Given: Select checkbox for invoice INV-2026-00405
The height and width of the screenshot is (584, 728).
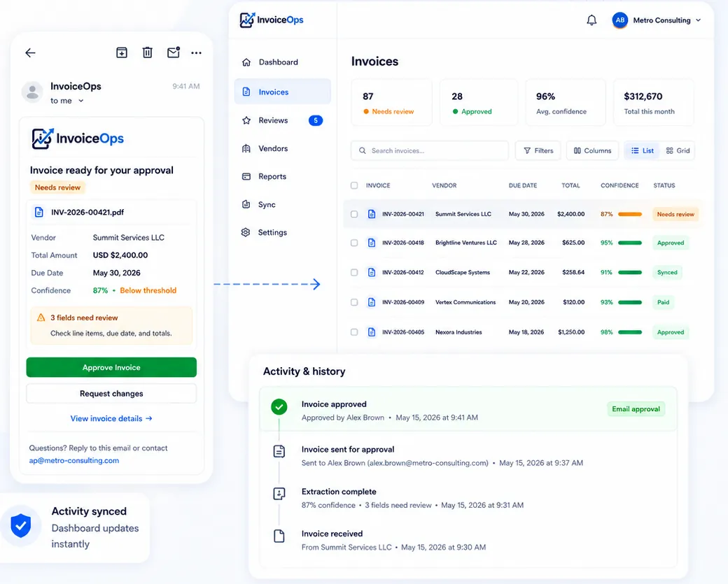Looking at the screenshot, I should [x=354, y=332].
